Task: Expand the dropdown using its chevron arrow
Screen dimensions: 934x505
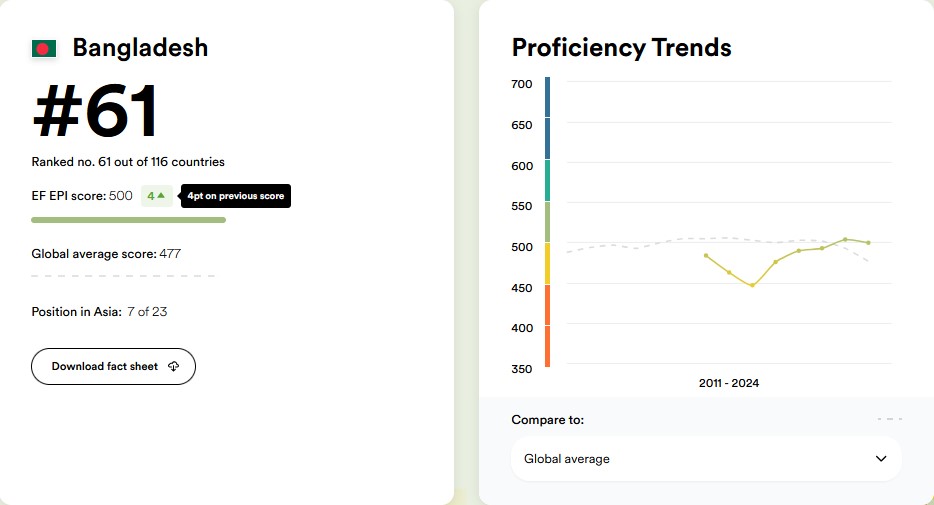Action: coord(881,459)
